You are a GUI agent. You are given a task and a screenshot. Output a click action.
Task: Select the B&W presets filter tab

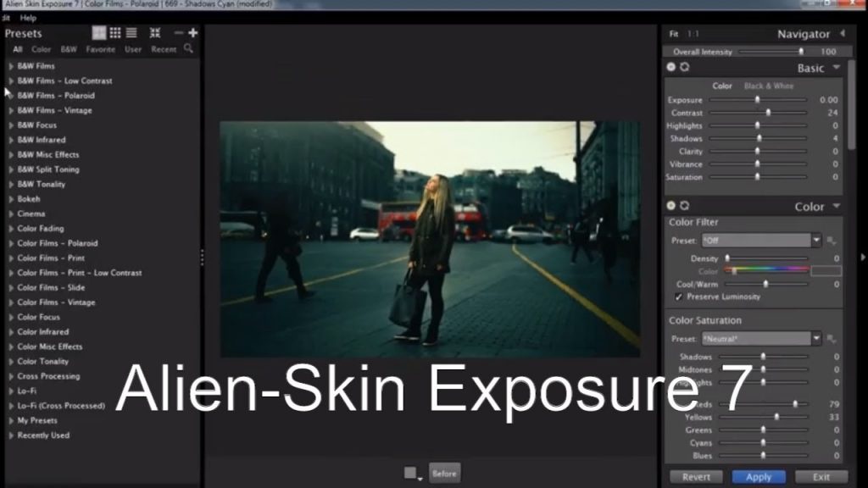(x=69, y=49)
